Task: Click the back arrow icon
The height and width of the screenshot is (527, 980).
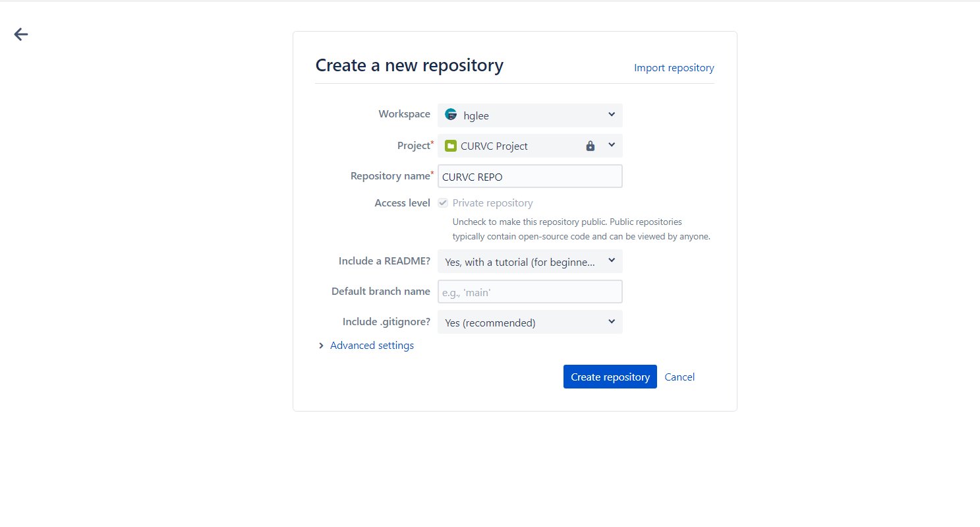Action: (x=21, y=34)
